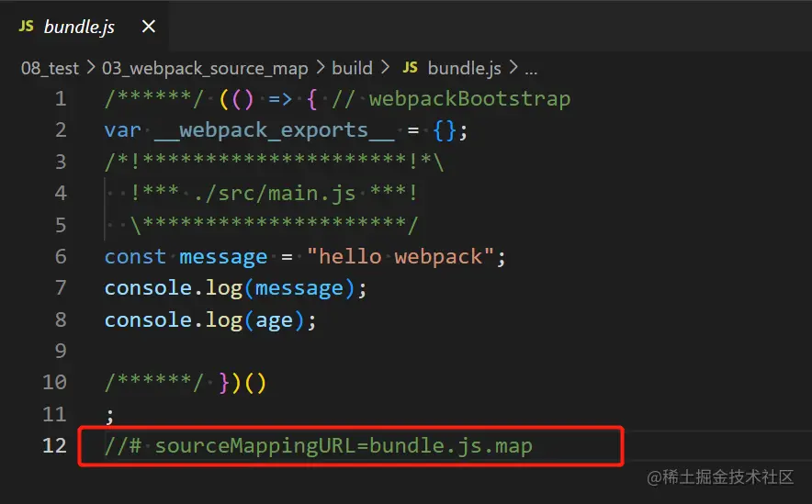Click console.log(message) on line 7
This screenshot has height=504, width=812.
(230, 288)
